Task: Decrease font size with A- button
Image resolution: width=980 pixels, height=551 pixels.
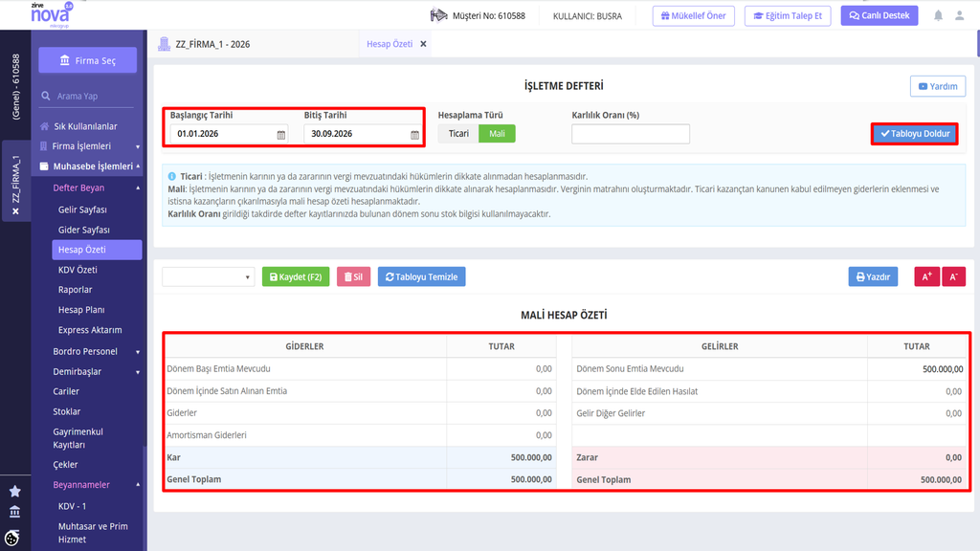Action: [954, 276]
